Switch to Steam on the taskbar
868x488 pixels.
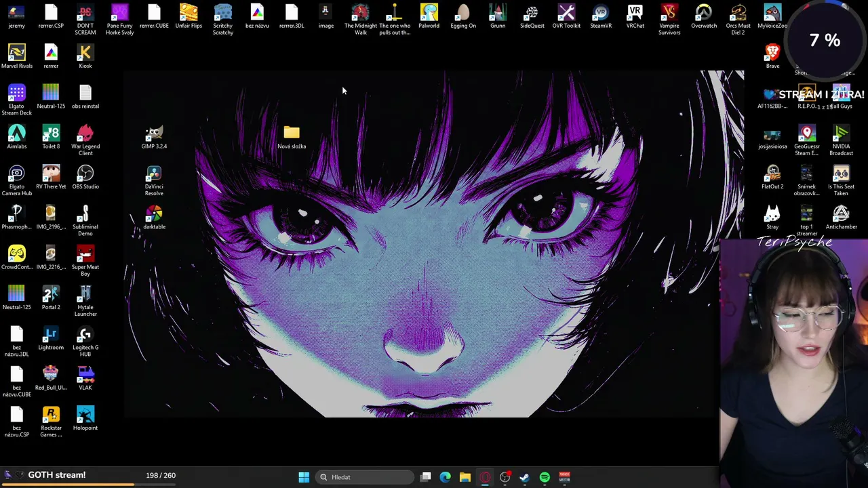click(x=524, y=477)
